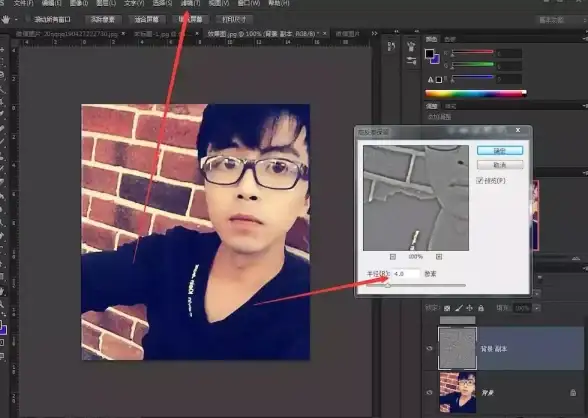Viewport: 588px width, 418px height.
Task: Select the 背景 副本 layer thumbnail
Action: 458,348
